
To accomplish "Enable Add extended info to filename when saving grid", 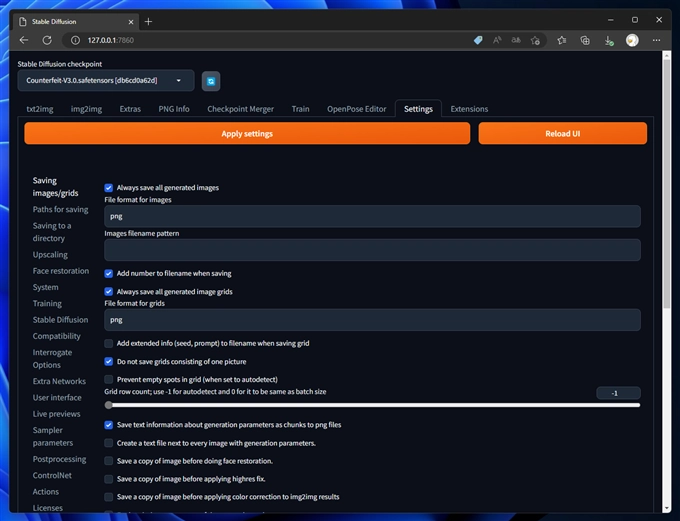I will [x=108, y=344].
